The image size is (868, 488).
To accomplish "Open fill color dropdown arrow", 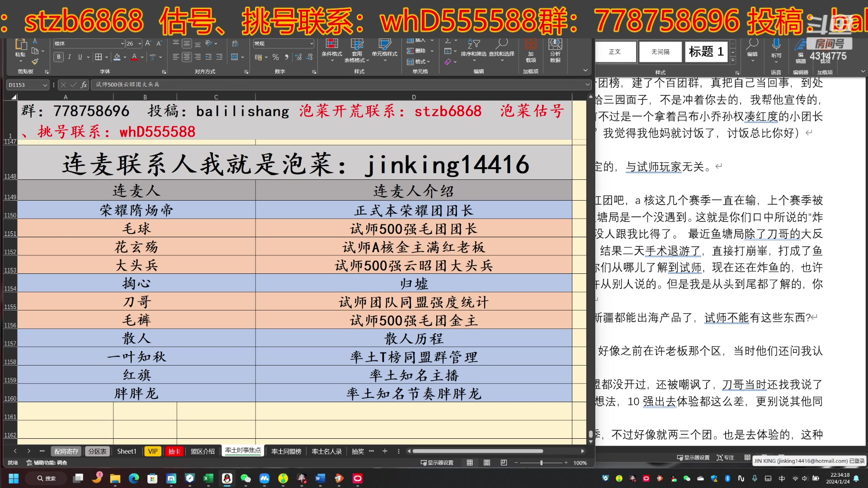I will point(125,57).
